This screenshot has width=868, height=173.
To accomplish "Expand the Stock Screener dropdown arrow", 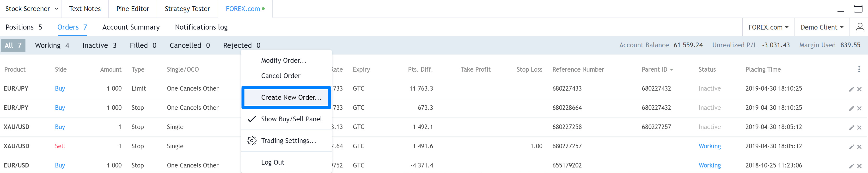I will point(57,9).
